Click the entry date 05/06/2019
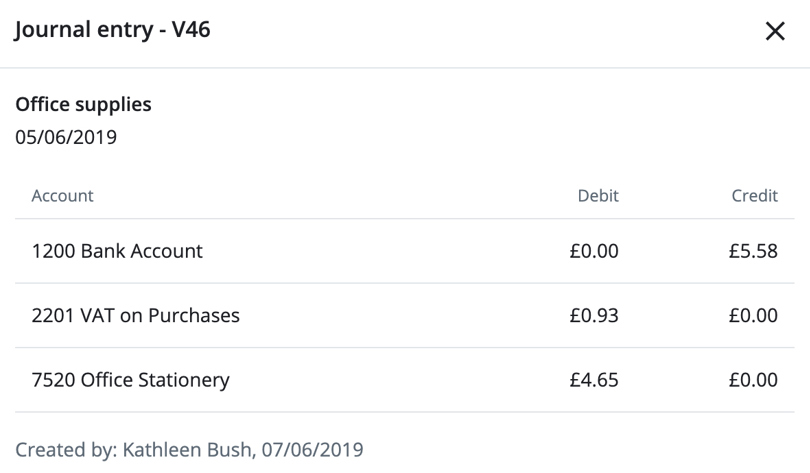Screen dimensions: 810x473 click(x=66, y=138)
